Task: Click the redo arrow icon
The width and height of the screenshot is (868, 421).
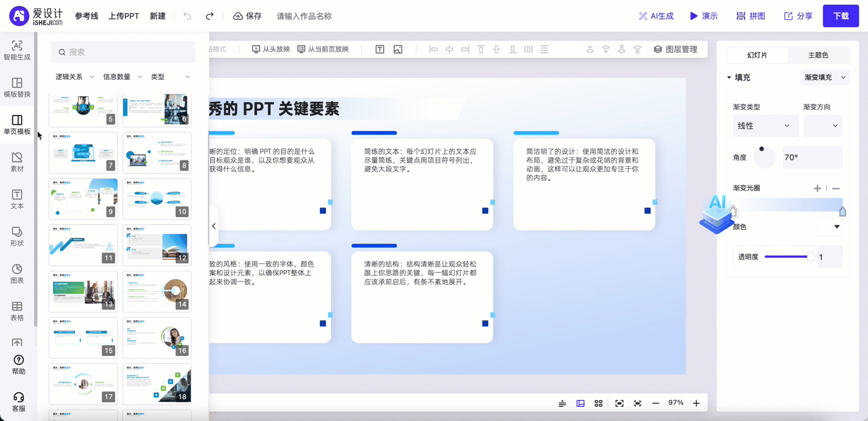Action: pos(209,16)
